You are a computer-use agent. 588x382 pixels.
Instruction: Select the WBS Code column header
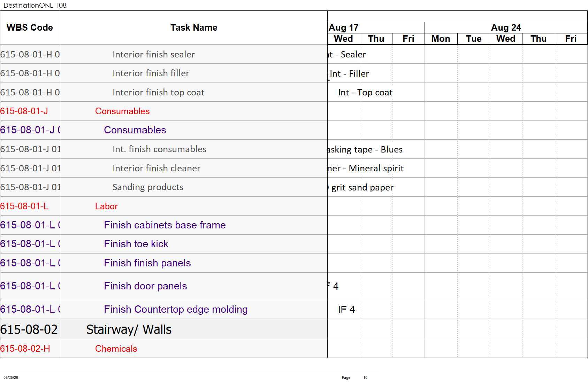(x=30, y=28)
